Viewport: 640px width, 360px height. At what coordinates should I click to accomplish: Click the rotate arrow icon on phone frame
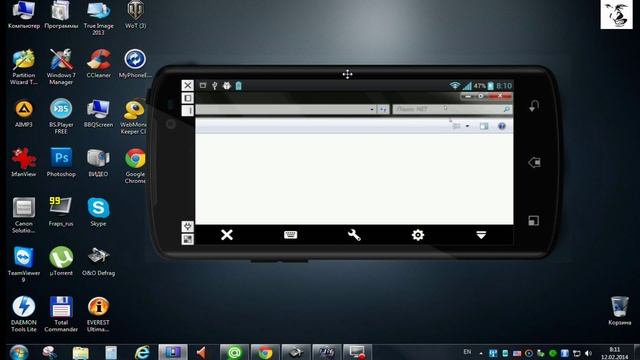click(x=534, y=106)
